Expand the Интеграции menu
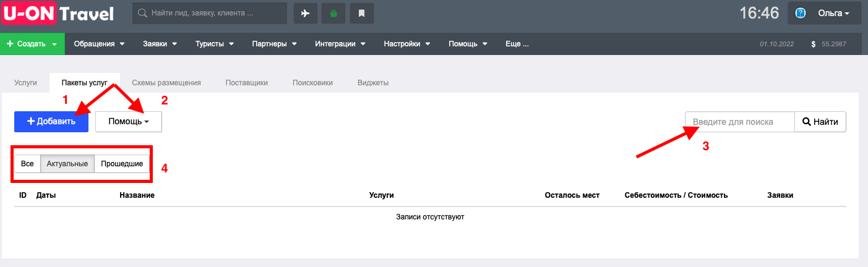Image resolution: width=868 pixels, height=267 pixels. pyautogui.click(x=340, y=44)
